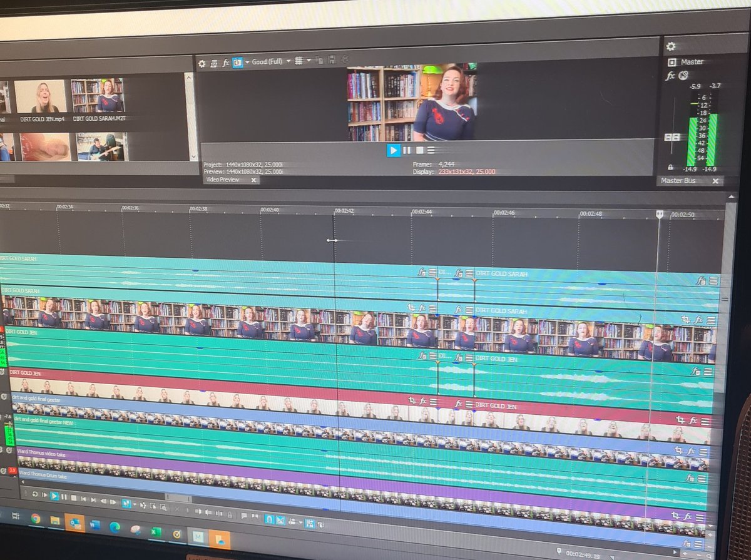
Task: Insert region from timeline toolbar
Action: coord(255,517)
